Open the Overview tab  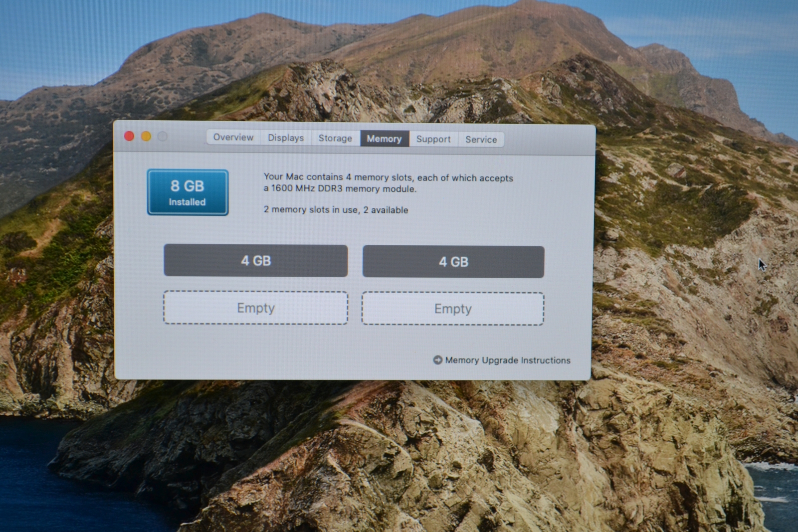(233, 137)
